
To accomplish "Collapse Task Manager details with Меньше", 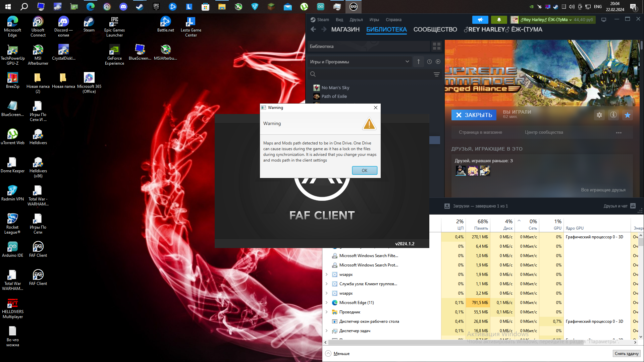I will click(337, 354).
